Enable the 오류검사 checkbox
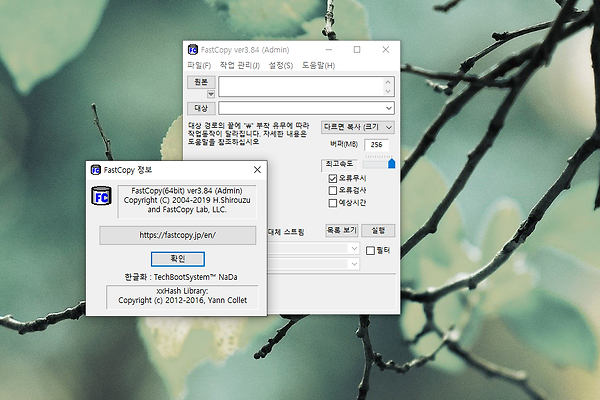 coord(333,190)
